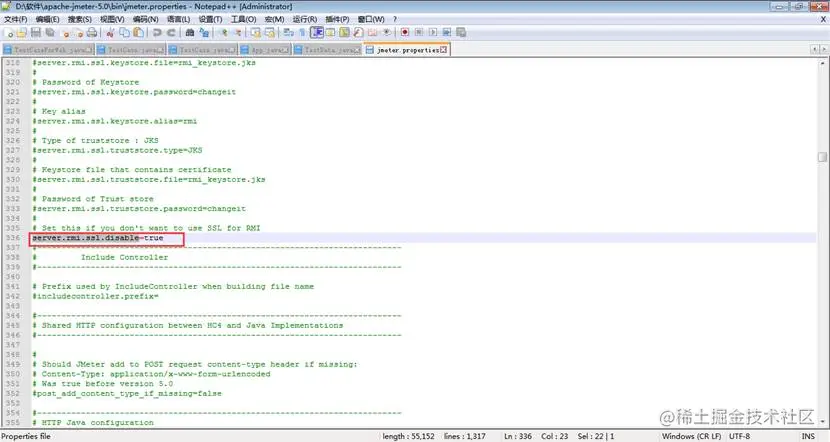Toggle file monitoring eye icon
Screen dimensions: 830x442
tap(387, 33)
